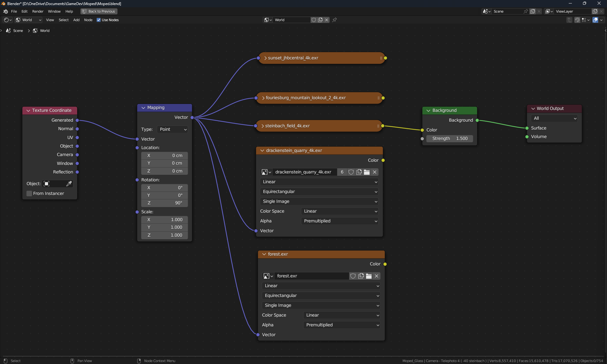Click the Background Strength slider field
The width and height of the screenshot is (607, 364).
coord(449,138)
